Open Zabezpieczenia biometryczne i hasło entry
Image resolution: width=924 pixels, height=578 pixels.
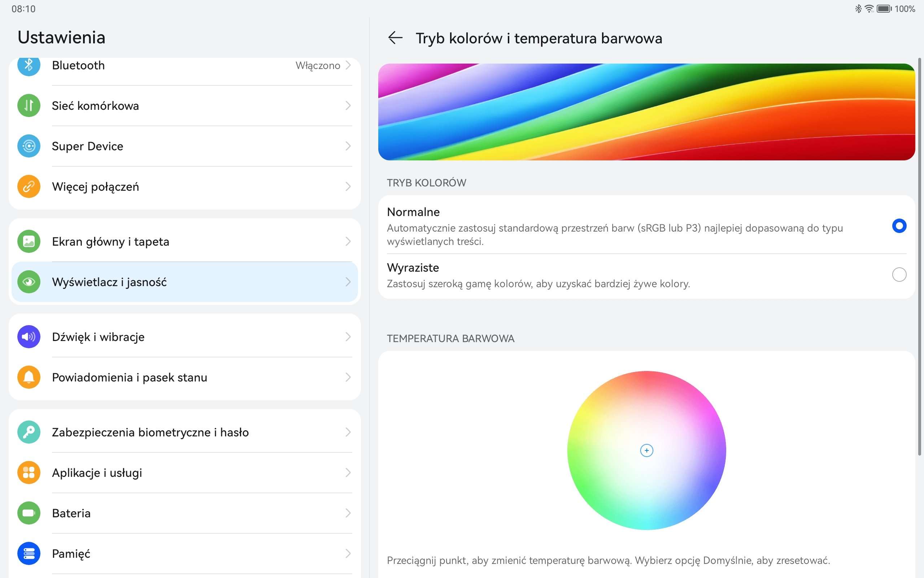click(184, 432)
